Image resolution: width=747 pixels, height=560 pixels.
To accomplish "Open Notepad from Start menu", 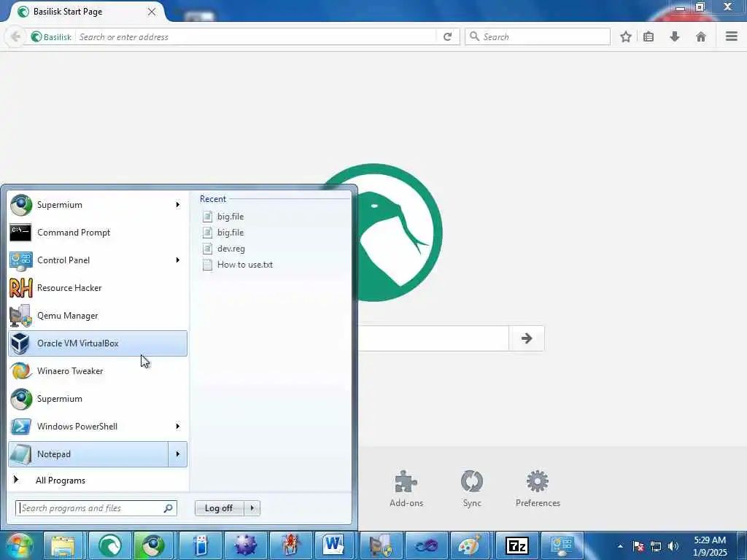I will [88, 454].
